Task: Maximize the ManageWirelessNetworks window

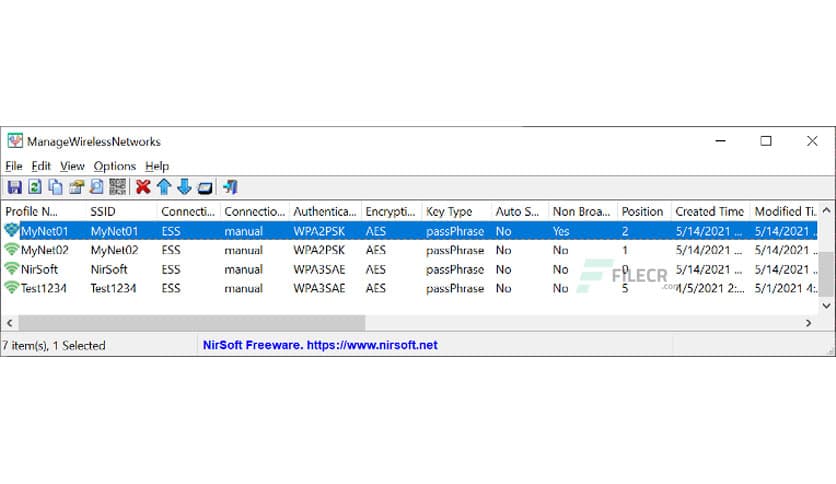Action: tap(766, 141)
